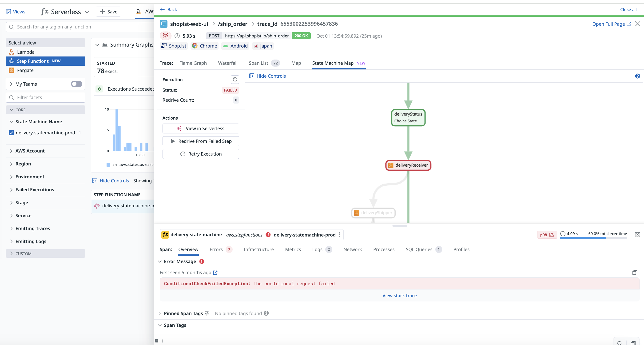Select the deliveryShipper node in the map
This screenshot has height=345, width=644.
pyautogui.click(x=373, y=213)
